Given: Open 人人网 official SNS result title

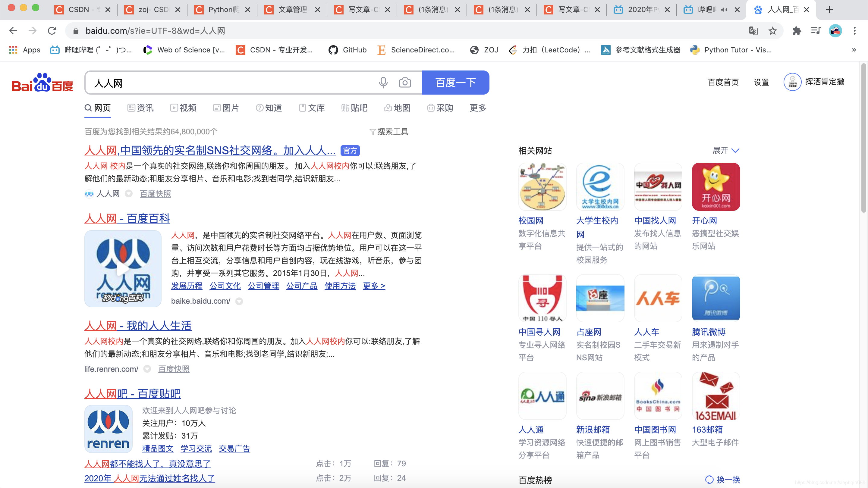Looking at the screenshot, I should point(210,150).
